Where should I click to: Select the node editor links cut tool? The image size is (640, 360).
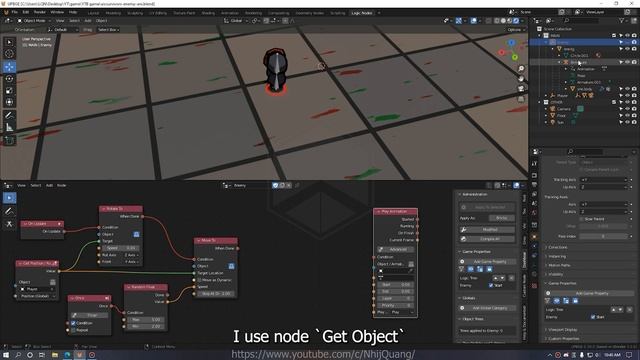10,224
